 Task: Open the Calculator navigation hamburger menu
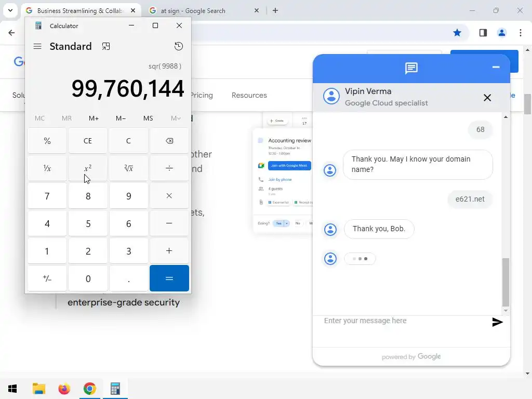tap(37, 46)
